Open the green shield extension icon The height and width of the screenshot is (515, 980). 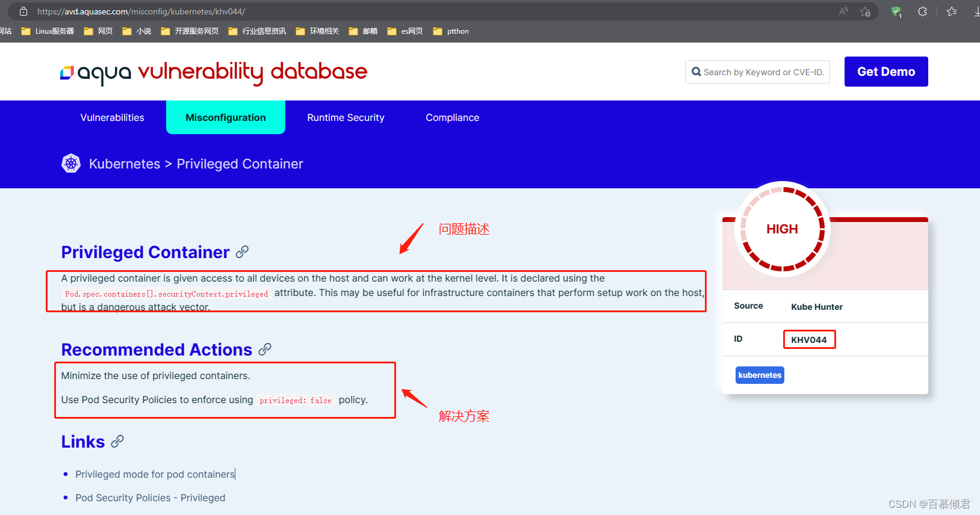(x=896, y=11)
